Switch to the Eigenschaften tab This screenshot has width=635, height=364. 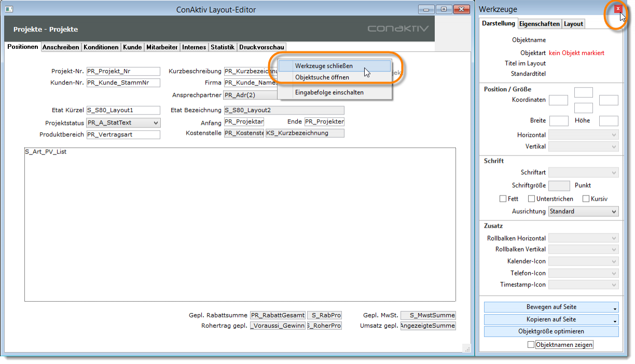pos(539,24)
